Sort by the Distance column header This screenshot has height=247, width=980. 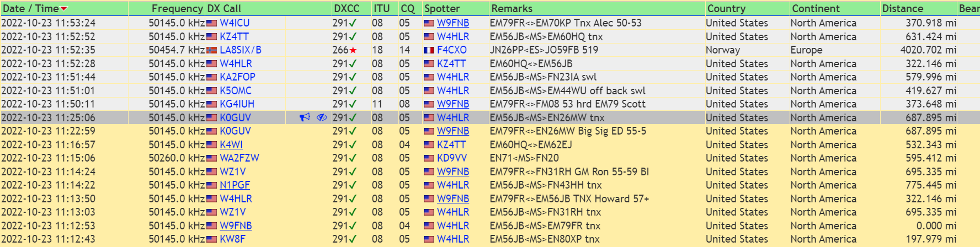902,9
